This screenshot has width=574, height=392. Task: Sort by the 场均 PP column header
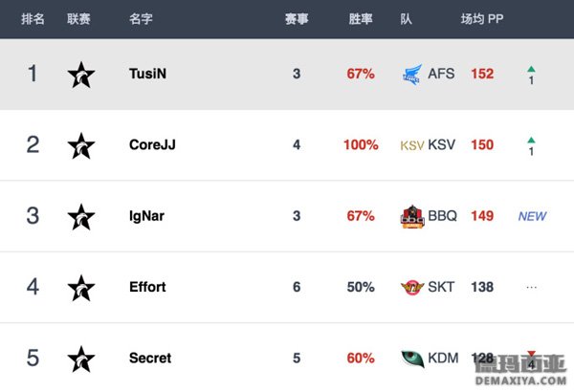(x=482, y=19)
